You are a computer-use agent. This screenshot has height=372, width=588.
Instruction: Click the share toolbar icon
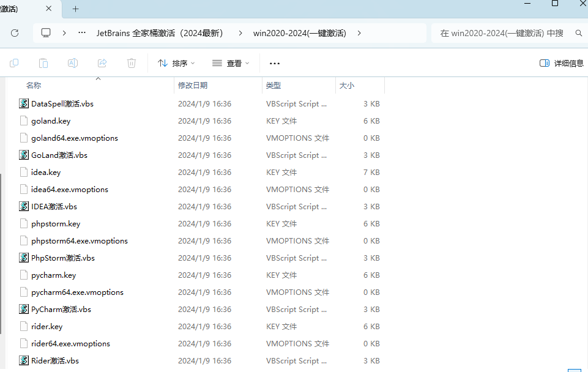[102, 63]
